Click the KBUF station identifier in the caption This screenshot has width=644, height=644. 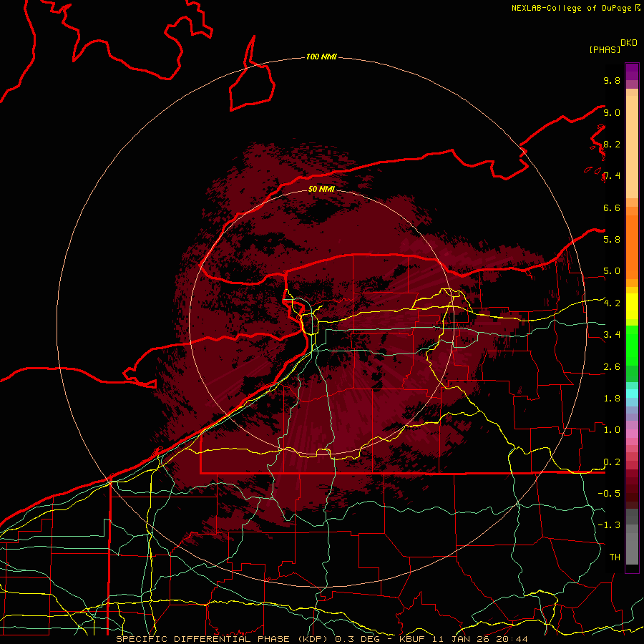tap(413, 639)
